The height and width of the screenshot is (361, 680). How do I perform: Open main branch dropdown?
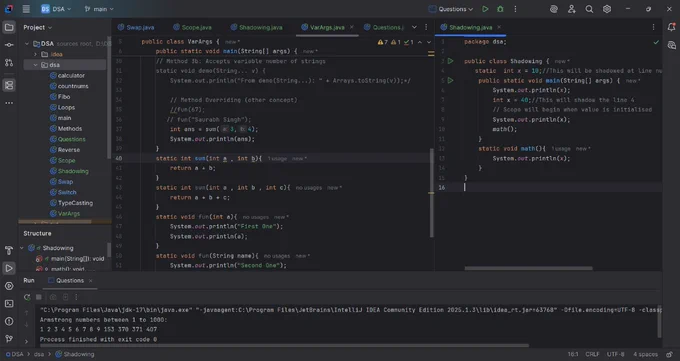99,9
